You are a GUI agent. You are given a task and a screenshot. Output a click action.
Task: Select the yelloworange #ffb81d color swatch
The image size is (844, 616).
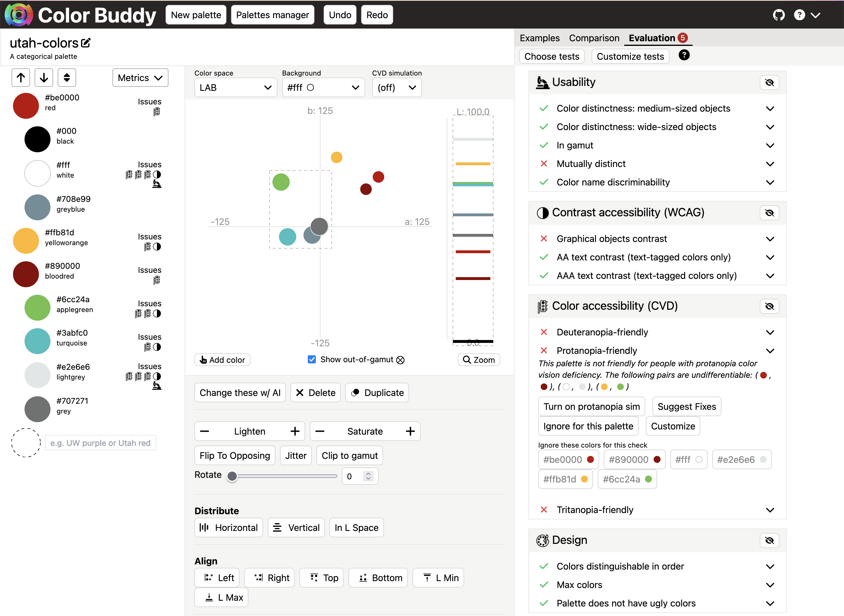tap(26, 241)
